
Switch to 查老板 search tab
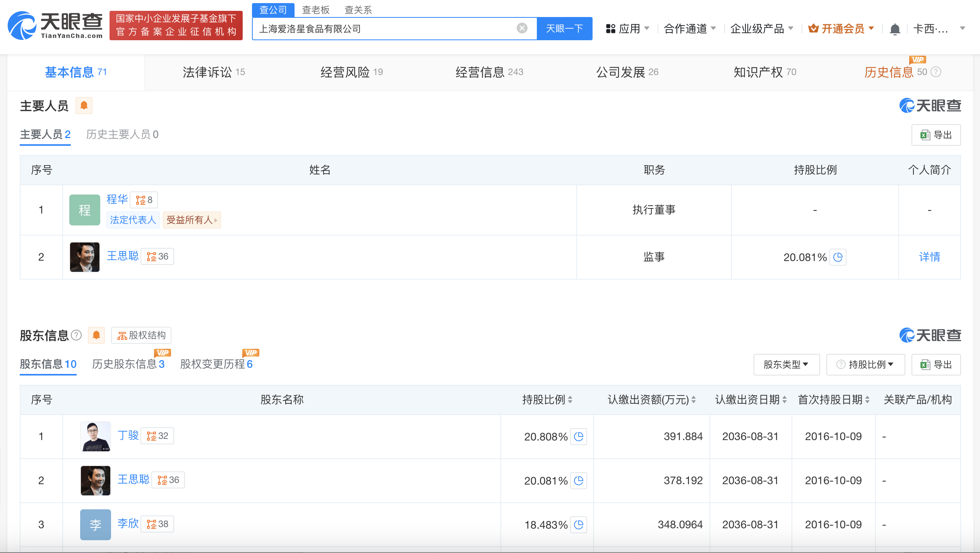click(316, 10)
